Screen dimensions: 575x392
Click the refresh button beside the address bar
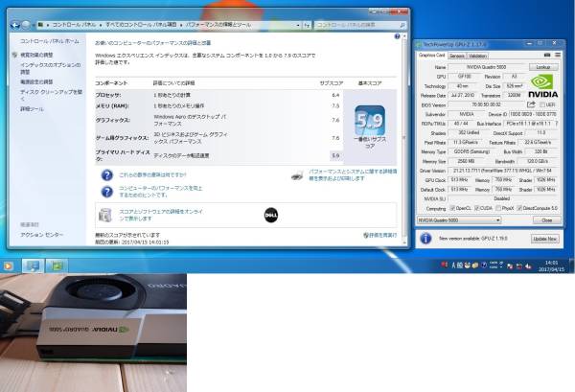tap(307, 25)
